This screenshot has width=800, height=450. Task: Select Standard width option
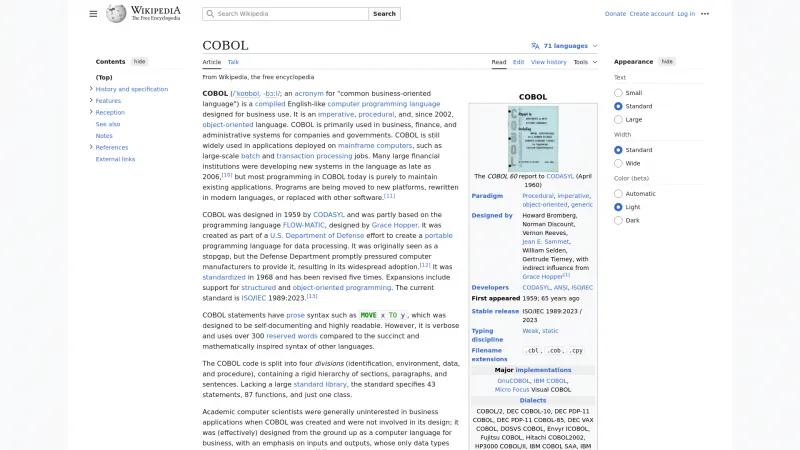[618, 150]
